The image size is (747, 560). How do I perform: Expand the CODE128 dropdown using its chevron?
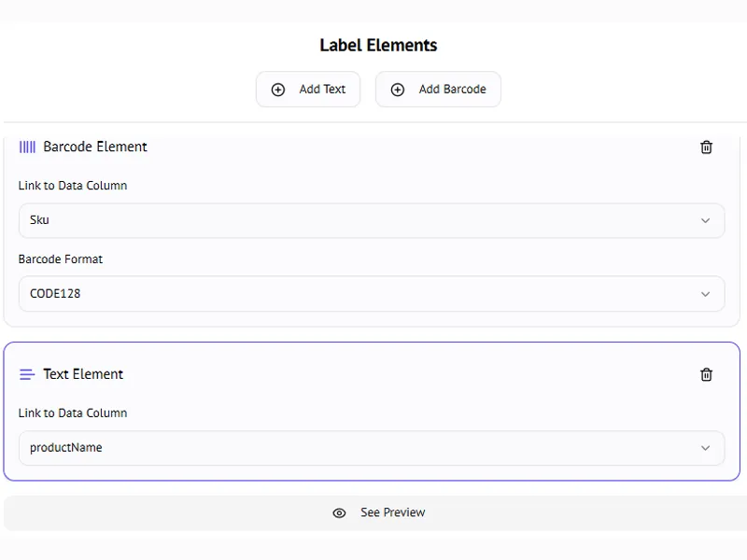coord(706,293)
